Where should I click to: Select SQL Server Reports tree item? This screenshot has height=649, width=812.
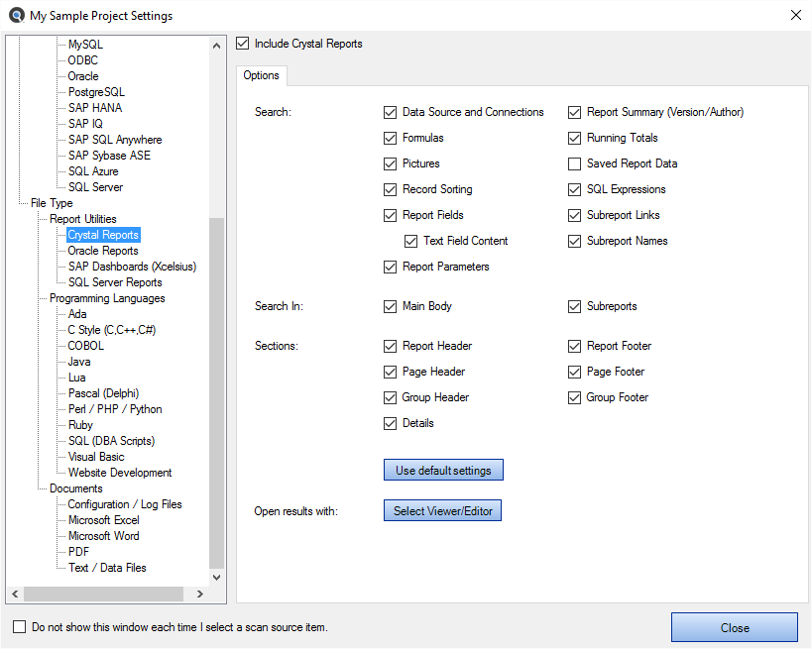[x=115, y=282]
